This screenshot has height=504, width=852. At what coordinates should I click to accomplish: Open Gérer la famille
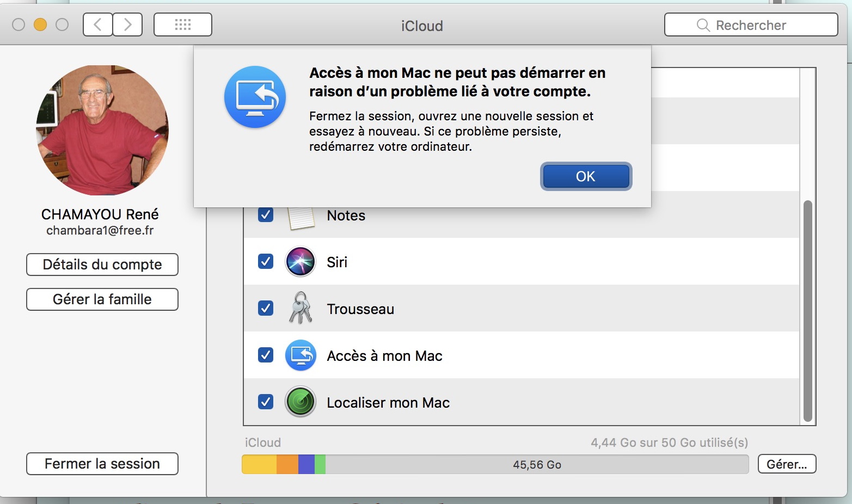pos(102,299)
